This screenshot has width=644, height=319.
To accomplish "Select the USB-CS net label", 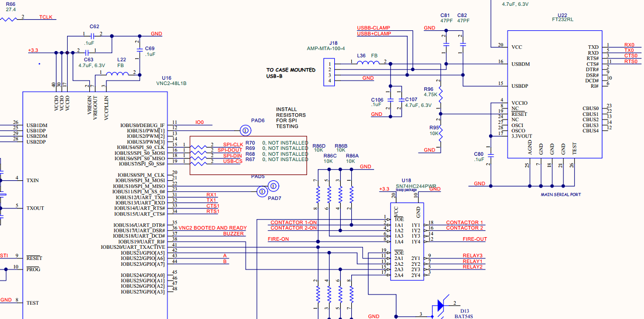I will (233, 161).
